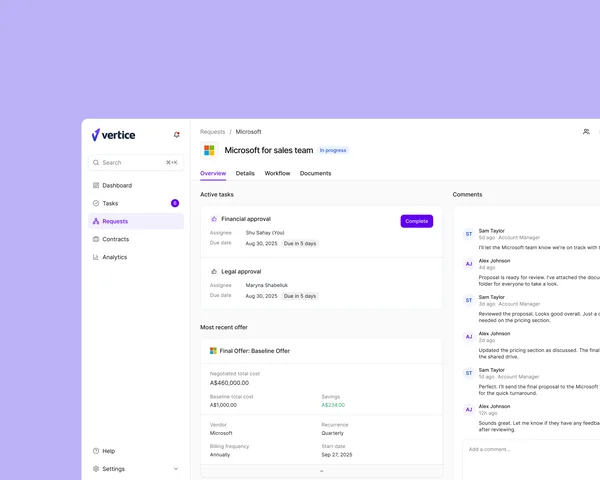Open the members icon at top right
The image size is (600, 480).
coord(586,132)
